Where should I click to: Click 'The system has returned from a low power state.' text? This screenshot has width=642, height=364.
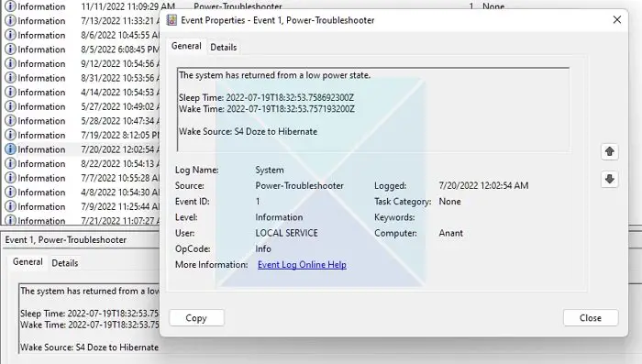(x=274, y=75)
